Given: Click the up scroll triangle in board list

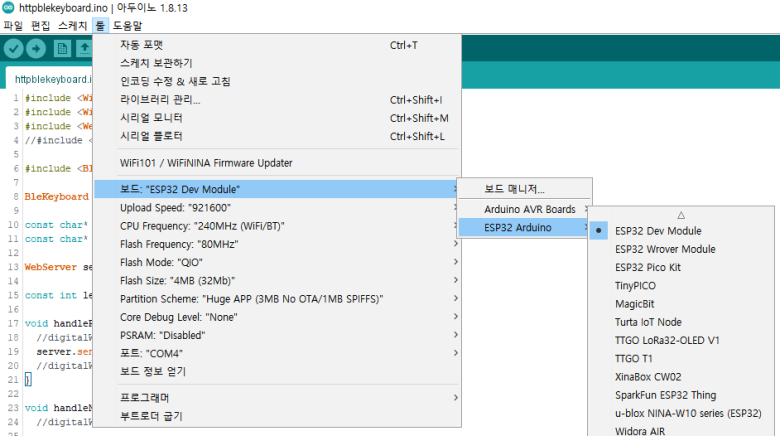Looking at the screenshot, I should click(x=681, y=215).
